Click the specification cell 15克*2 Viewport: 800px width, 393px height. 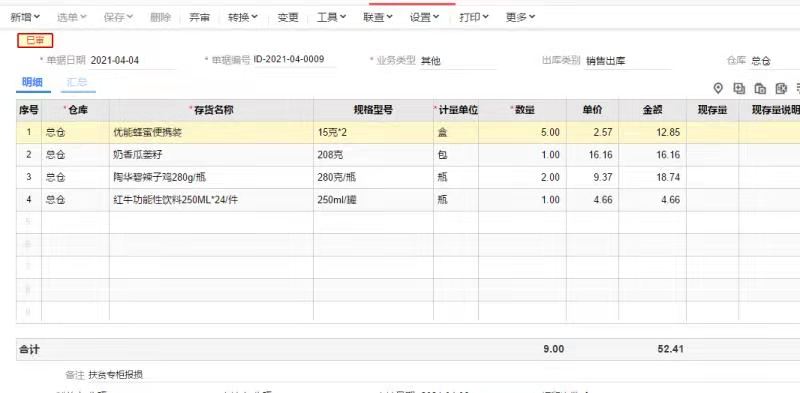[x=373, y=133]
